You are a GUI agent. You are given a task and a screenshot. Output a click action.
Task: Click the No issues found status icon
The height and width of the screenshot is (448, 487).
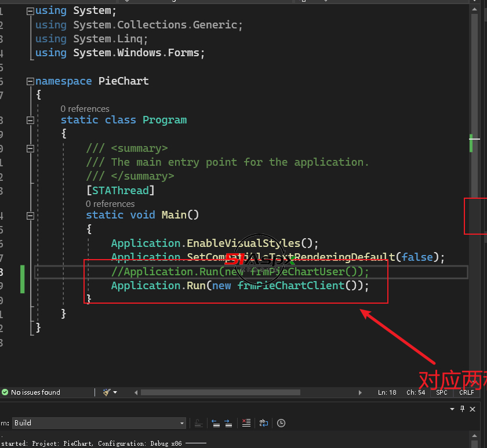click(5, 392)
